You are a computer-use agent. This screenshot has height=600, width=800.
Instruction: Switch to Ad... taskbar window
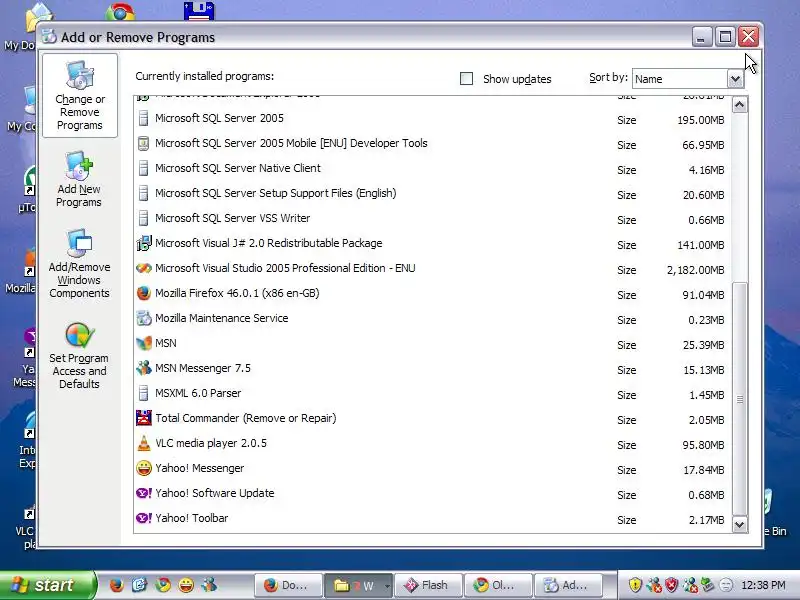tap(567, 585)
